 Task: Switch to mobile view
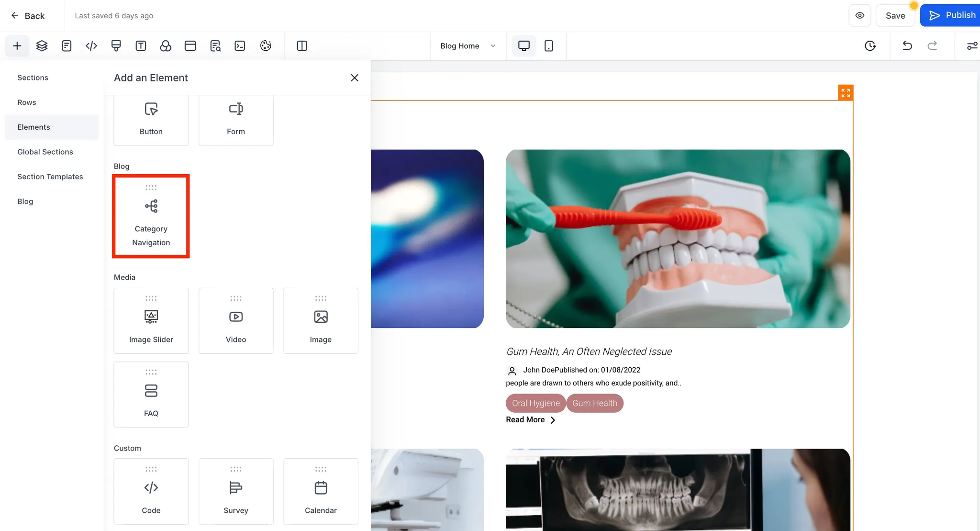click(549, 46)
